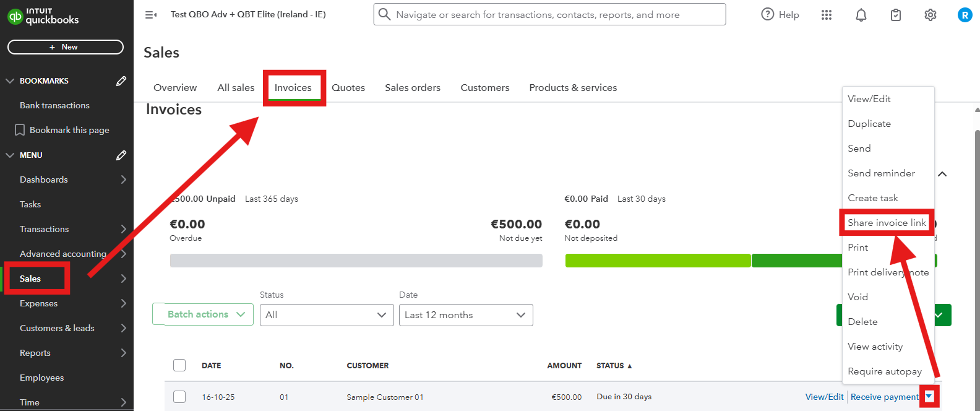Open the notifications bell
980x411 pixels.
[861, 15]
